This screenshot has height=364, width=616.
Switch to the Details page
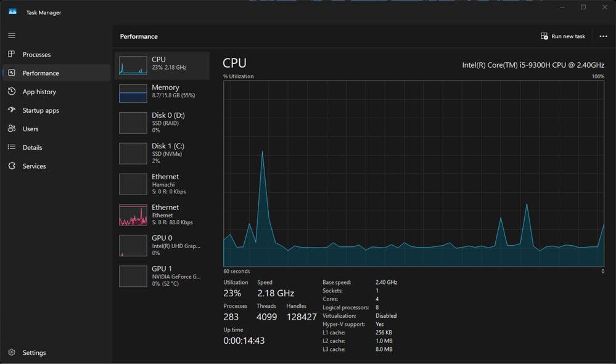point(56,147)
